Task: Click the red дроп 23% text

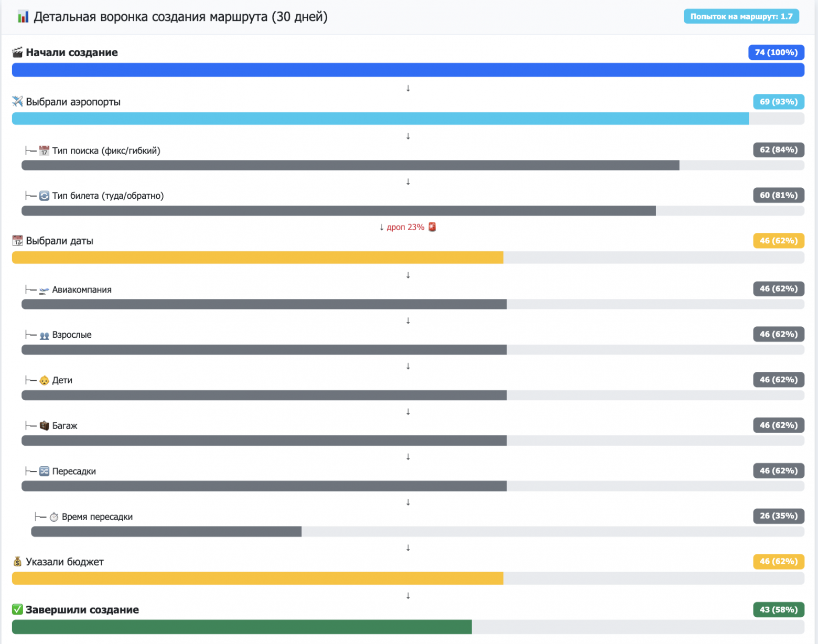Action: 405,227
